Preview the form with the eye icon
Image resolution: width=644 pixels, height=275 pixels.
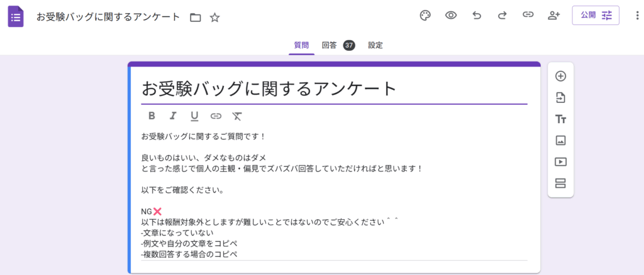pyautogui.click(x=451, y=16)
